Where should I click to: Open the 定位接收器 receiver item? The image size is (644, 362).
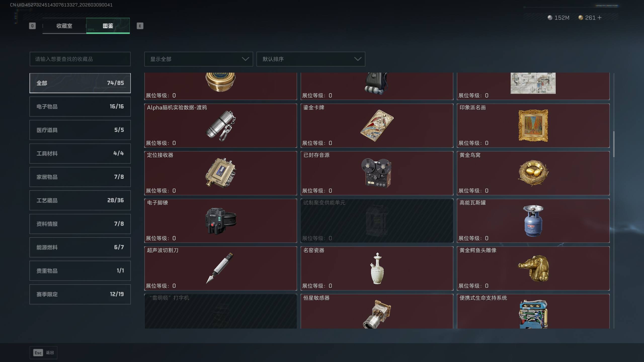[x=221, y=173]
